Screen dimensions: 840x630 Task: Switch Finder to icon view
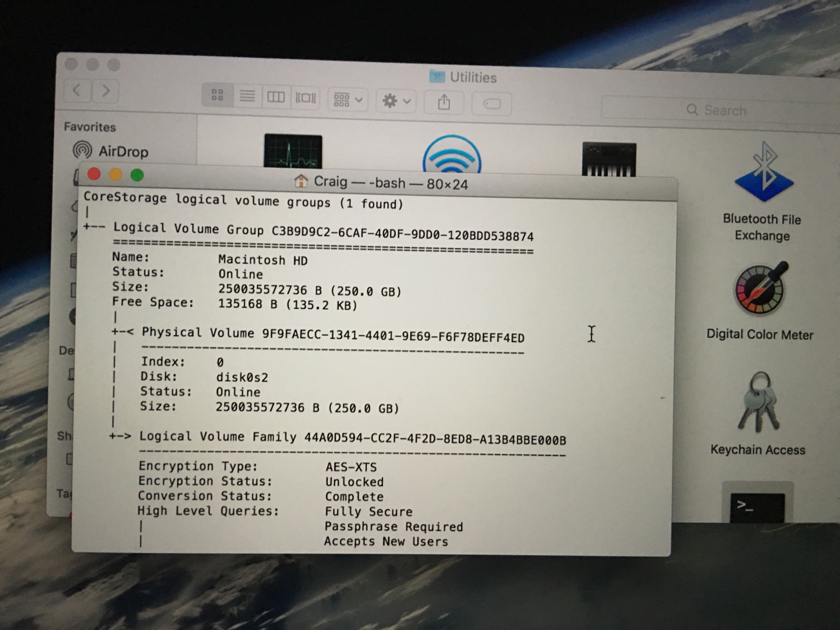(x=217, y=95)
